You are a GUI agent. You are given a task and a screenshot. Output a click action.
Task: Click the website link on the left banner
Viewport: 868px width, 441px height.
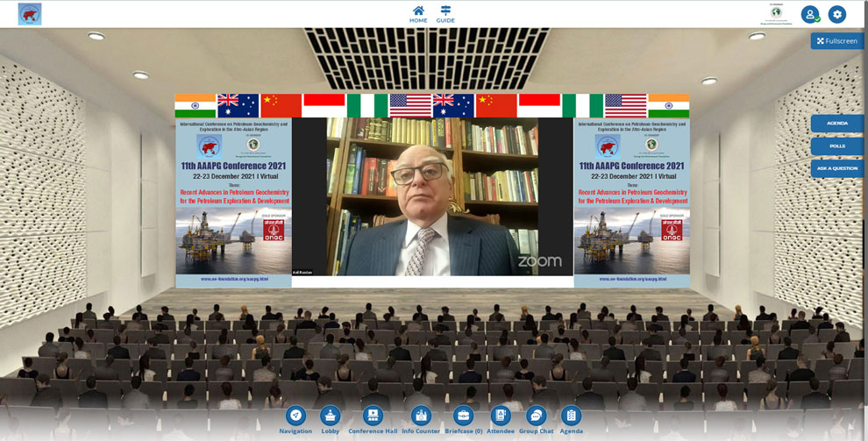[x=234, y=280]
